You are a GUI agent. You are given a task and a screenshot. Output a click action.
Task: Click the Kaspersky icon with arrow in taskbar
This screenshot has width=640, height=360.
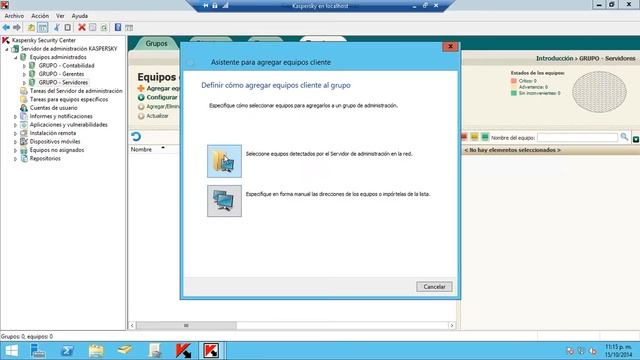[183, 351]
